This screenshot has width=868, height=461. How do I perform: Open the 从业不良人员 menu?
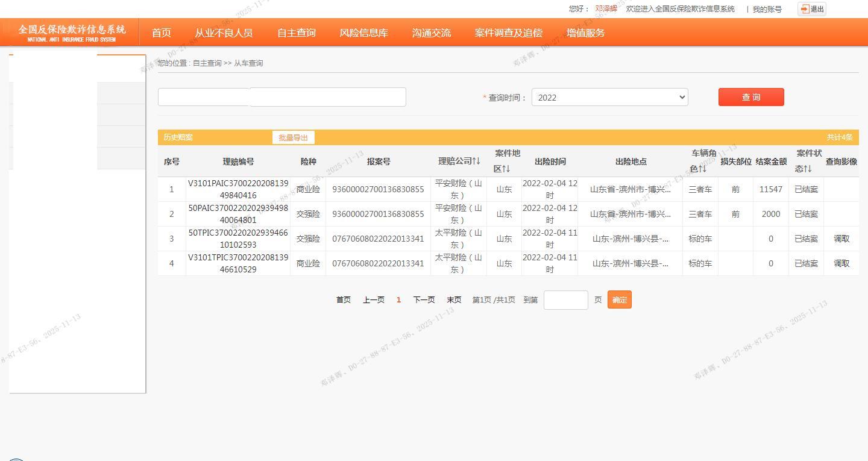(224, 33)
